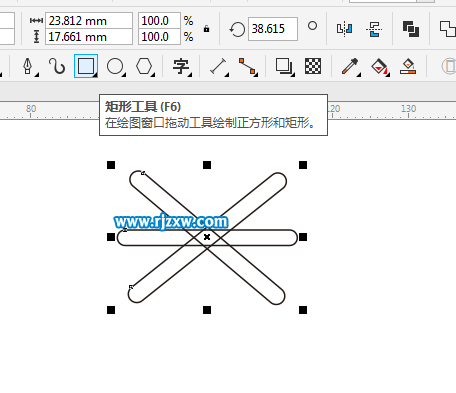The height and width of the screenshot is (393, 456).
Task: Click the center X marker of selection
Action: [207, 237]
